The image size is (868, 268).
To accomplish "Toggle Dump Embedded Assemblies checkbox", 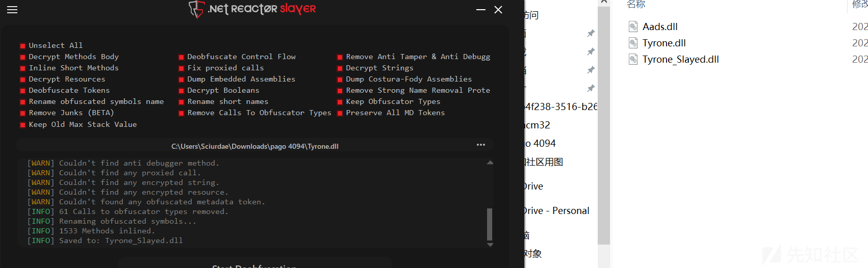I will (x=181, y=79).
